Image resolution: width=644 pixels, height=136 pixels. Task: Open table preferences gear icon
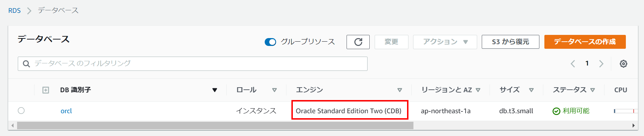tap(623, 64)
